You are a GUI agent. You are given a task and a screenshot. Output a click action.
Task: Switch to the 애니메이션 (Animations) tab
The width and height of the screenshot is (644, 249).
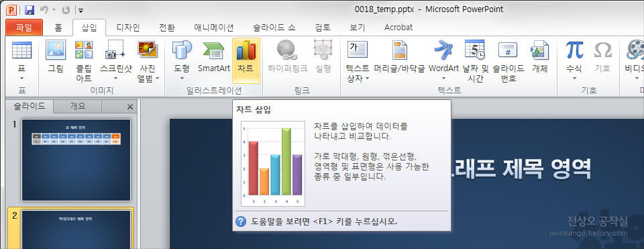point(214,28)
